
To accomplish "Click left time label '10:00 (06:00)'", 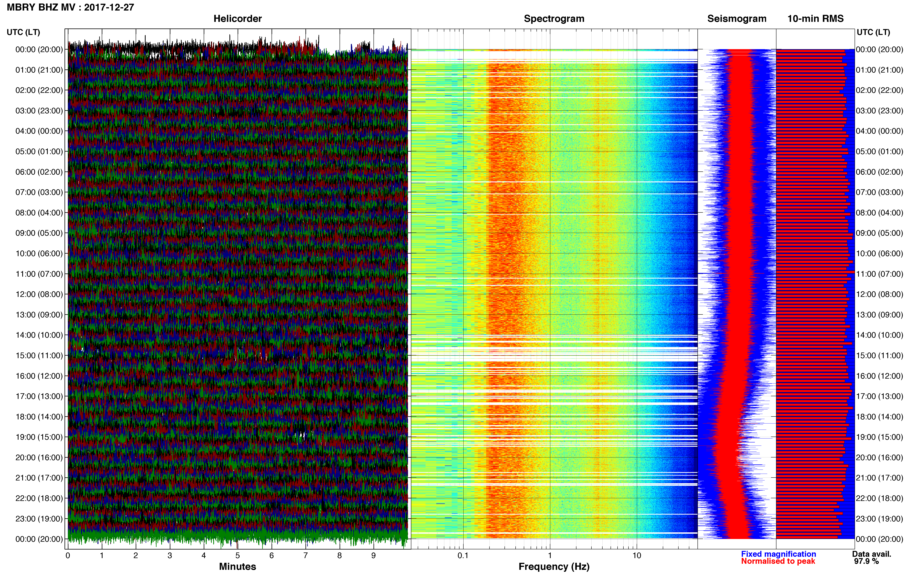I will coord(39,253).
